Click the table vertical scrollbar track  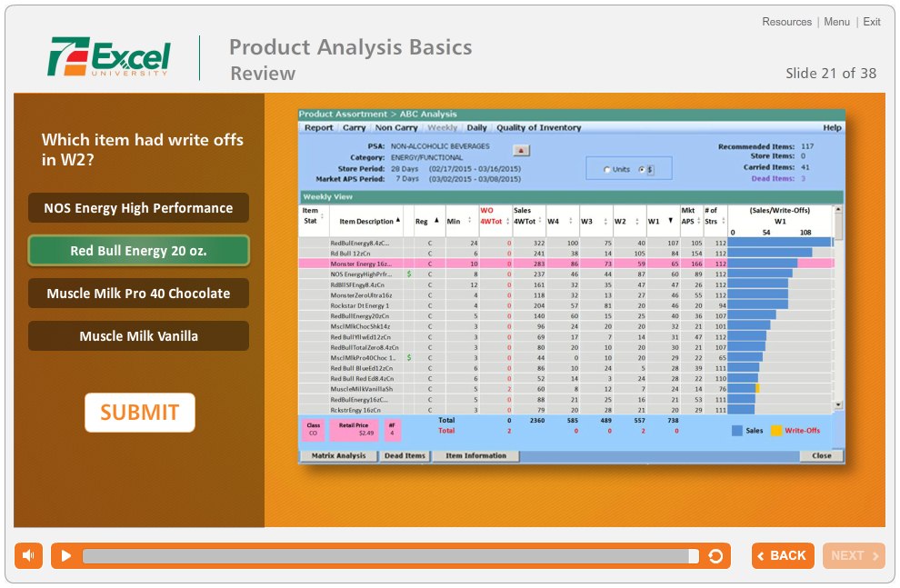point(838,307)
